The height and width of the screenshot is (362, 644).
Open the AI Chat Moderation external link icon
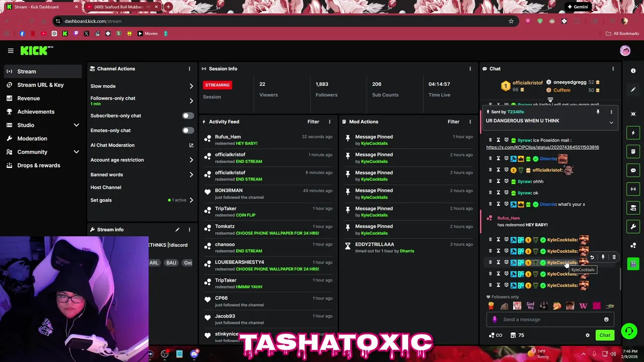191,145
